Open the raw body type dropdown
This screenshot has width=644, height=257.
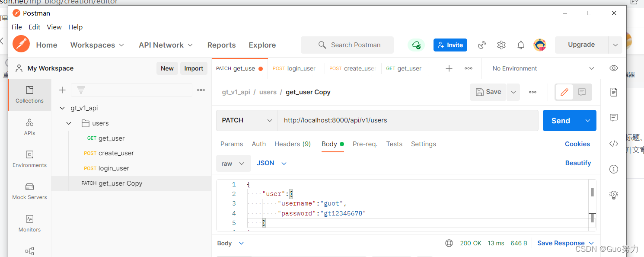coord(233,164)
